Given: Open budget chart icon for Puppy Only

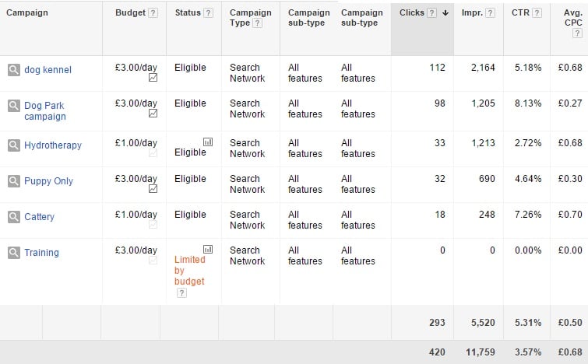Looking at the screenshot, I should (x=153, y=189).
